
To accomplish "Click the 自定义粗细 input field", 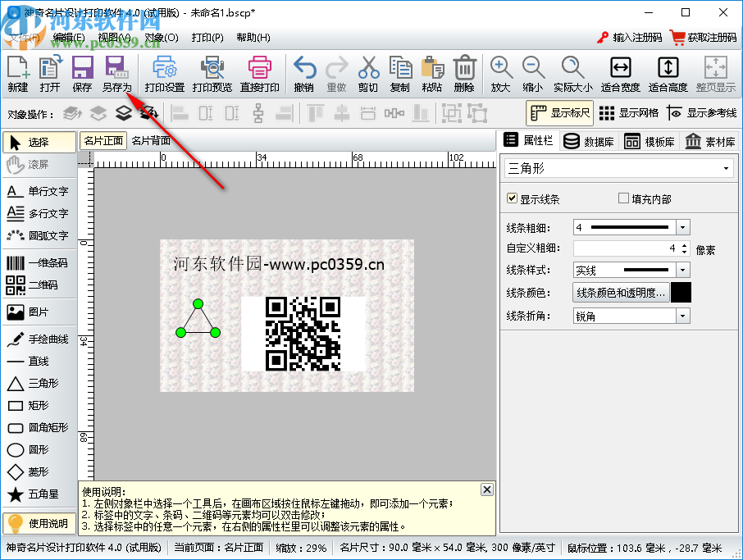I will point(626,248).
